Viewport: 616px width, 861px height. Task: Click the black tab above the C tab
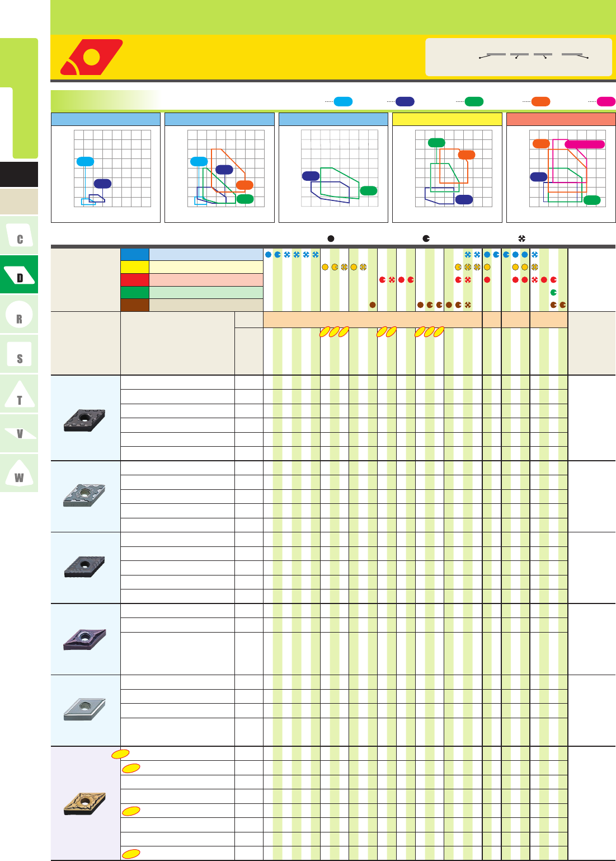coord(19,174)
